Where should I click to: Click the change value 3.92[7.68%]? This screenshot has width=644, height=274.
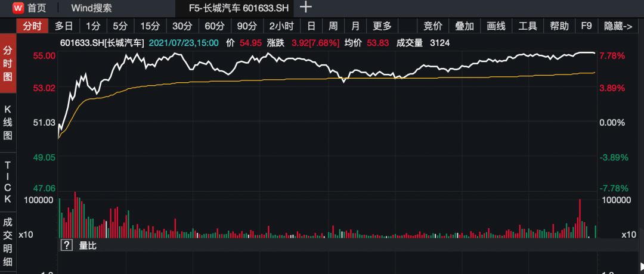[315, 43]
